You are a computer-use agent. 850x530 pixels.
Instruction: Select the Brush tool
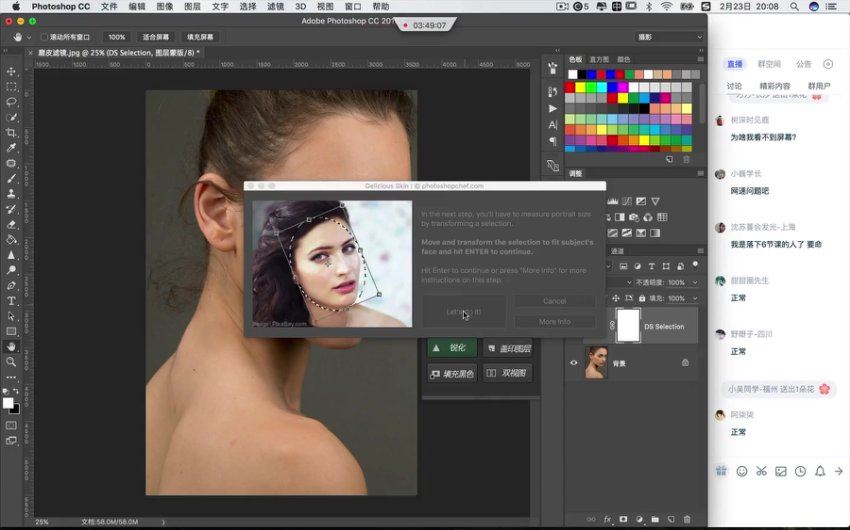[11, 178]
